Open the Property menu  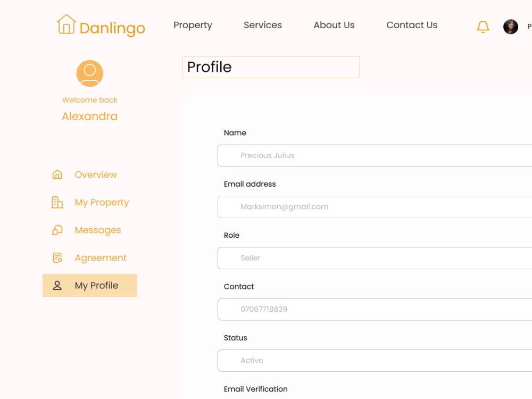click(x=193, y=25)
